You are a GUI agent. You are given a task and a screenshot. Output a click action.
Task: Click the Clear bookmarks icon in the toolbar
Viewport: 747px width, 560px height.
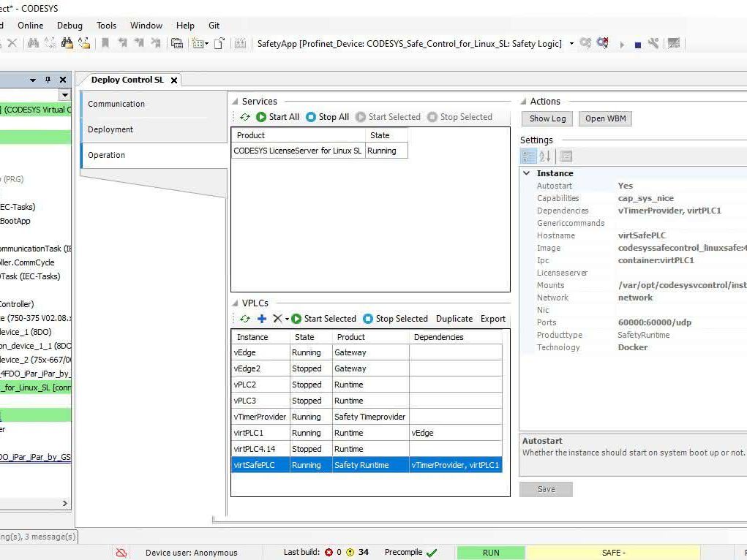156,43
